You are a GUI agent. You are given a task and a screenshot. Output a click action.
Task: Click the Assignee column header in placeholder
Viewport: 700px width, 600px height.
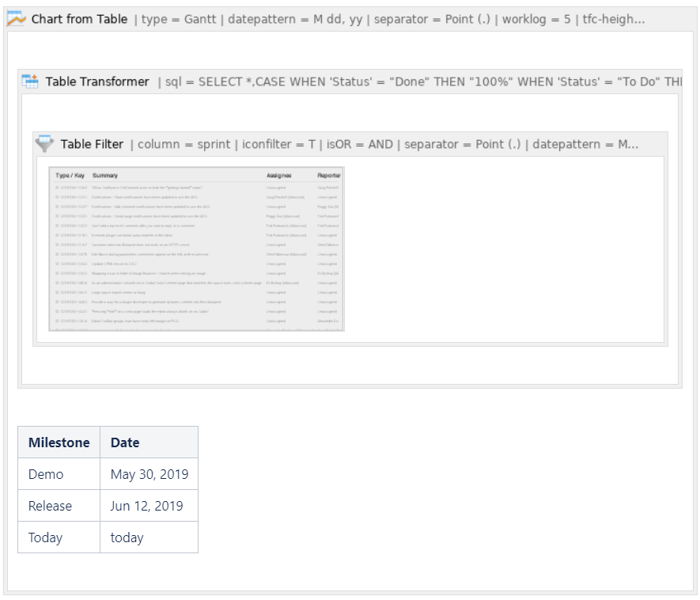278,175
